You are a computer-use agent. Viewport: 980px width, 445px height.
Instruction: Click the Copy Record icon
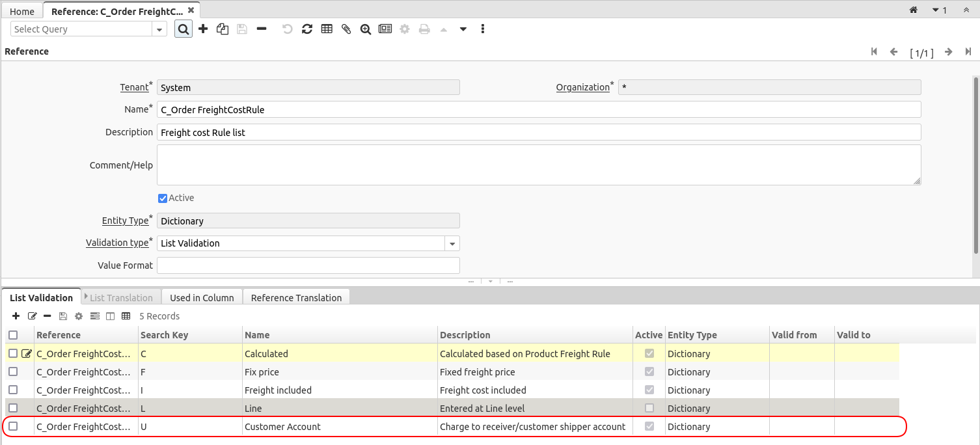click(223, 29)
